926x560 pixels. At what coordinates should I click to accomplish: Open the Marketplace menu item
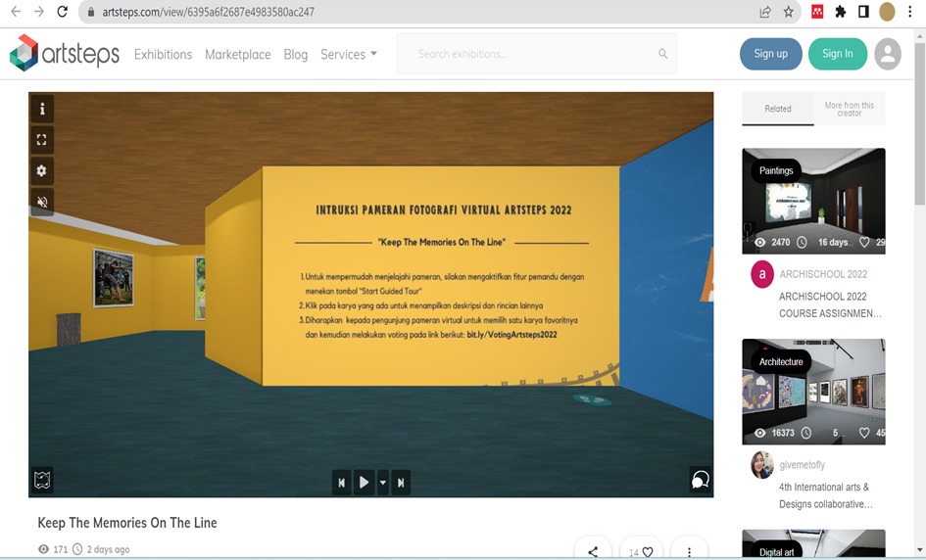[x=237, y=55]
